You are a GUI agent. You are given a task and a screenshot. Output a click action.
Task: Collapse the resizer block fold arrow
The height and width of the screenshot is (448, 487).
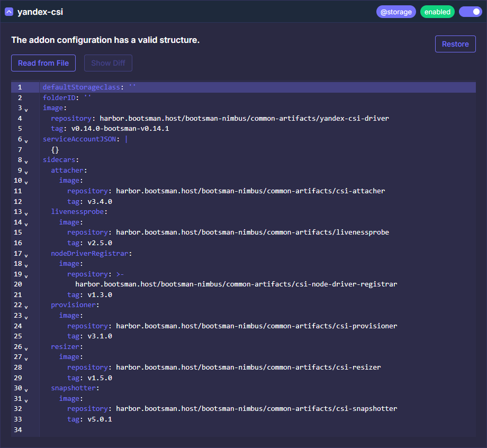[x=26, y=348]
